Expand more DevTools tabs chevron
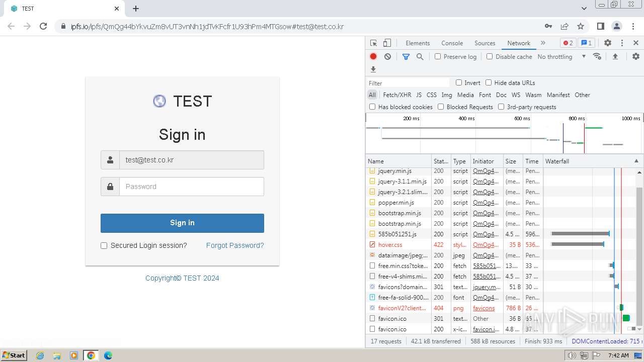 click(543, 43)
